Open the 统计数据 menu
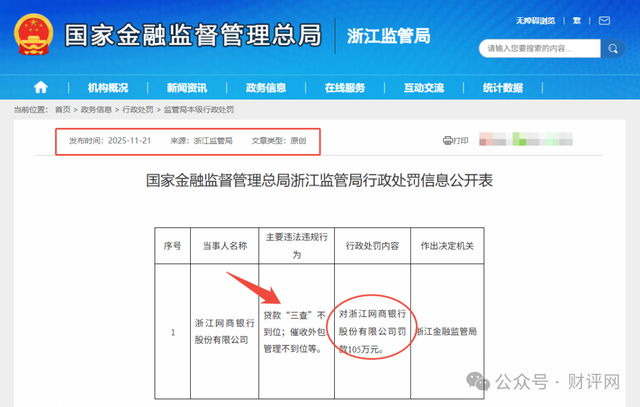The height and width of the screenshot is (407, 640). (x=503, y=88)
